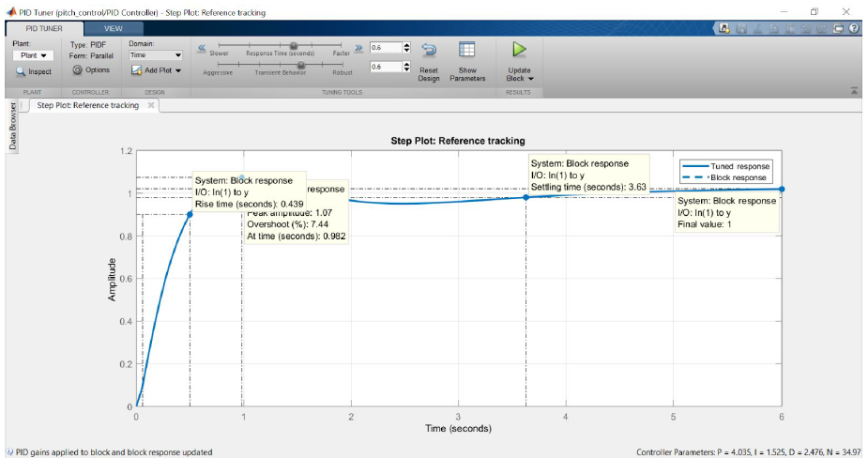Click the Response Time slider handle
Screen dimensions: 868x458
point(293,45)
